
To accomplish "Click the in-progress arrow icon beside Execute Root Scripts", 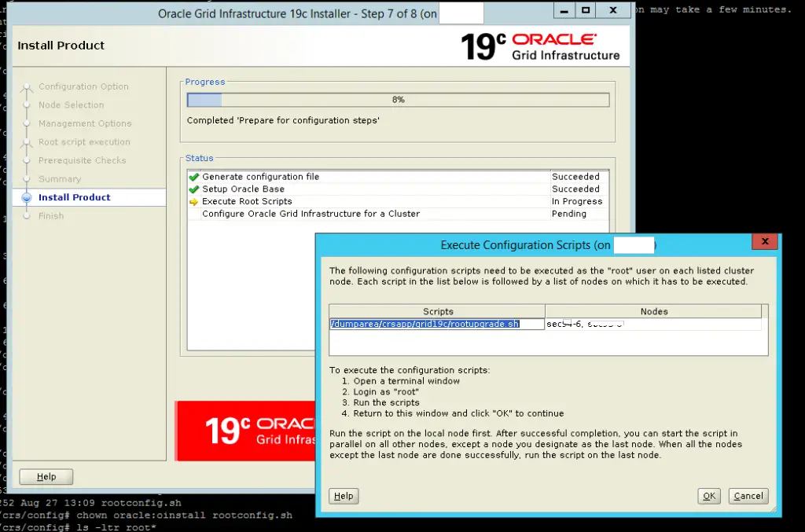I will tap(193, 201).
